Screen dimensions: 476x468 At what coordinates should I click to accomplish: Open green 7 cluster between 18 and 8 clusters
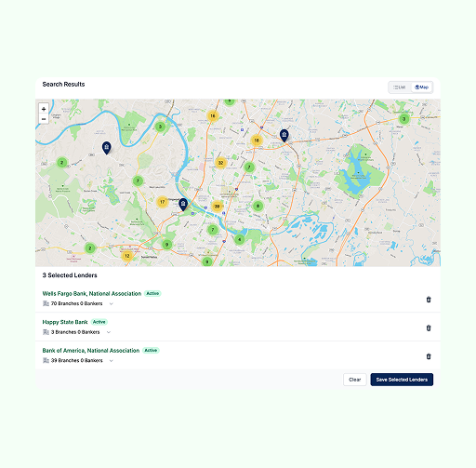coord(249,167)
